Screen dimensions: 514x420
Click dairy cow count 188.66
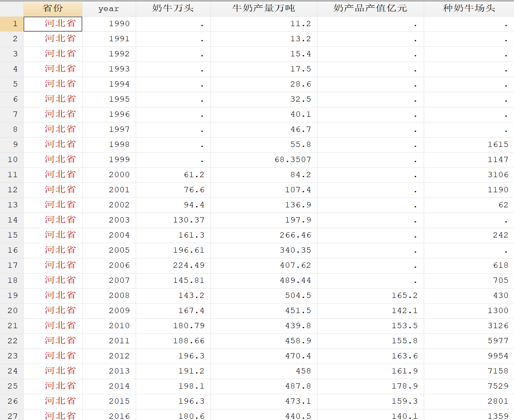coord(173,341)
